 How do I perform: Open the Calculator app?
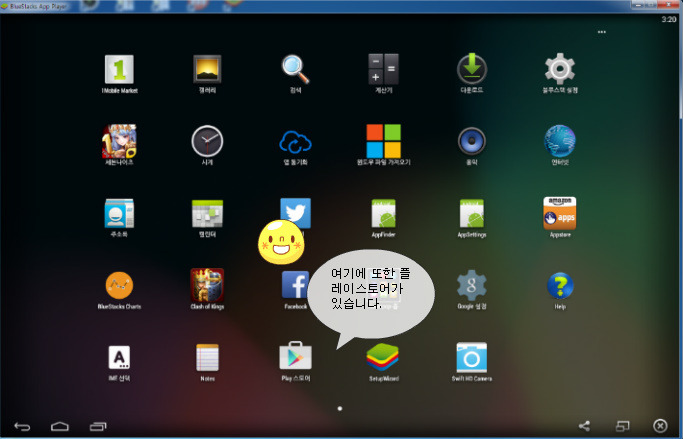click(383, 69)
